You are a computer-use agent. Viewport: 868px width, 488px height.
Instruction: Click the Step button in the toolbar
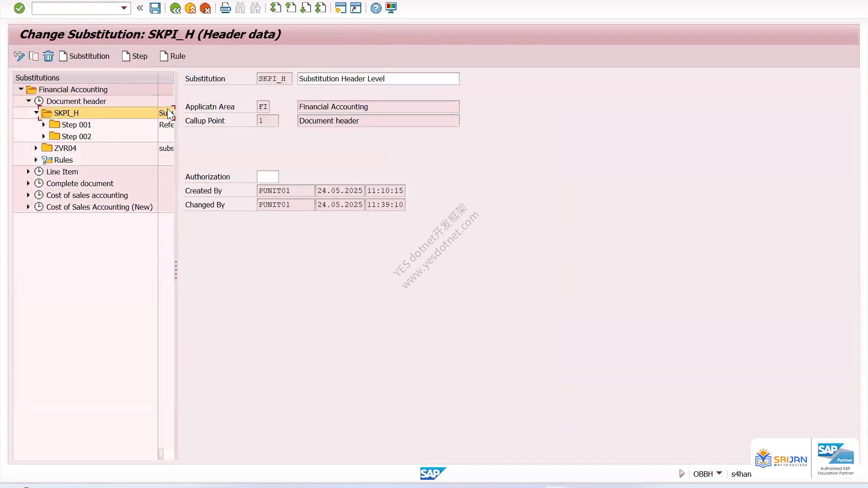pyautogui.click(x=135, y=56)
